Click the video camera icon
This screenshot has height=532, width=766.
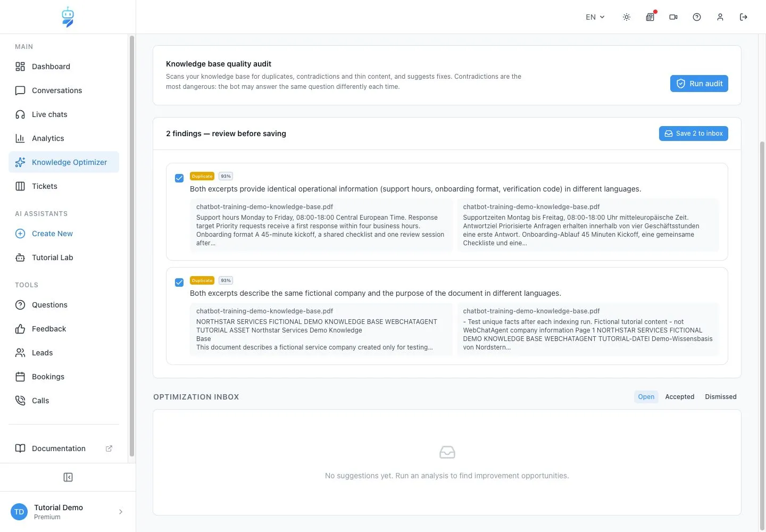click(673, 17)
